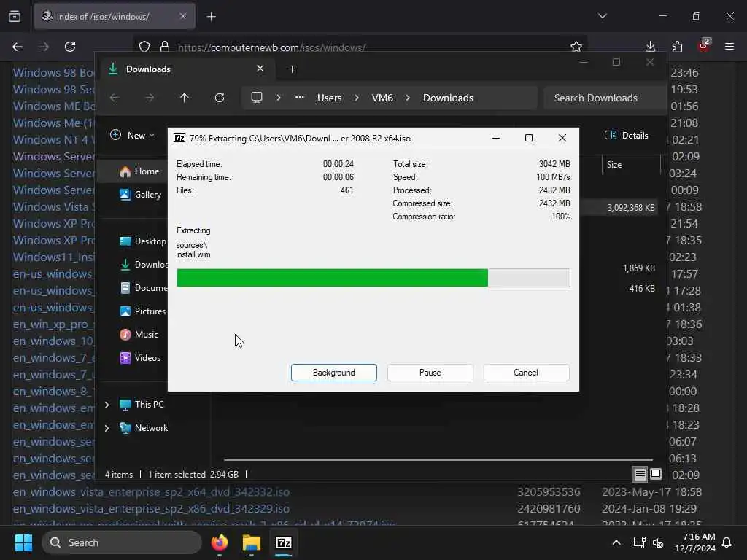Open Firefox hamburger menu
The width and height of the screenshot is (747, 560).
pos(729,47)
